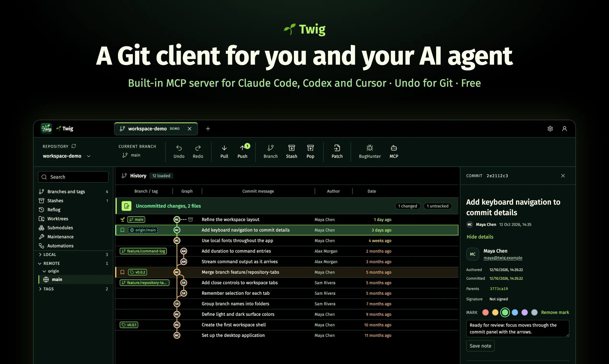This screenshot has height=364, width=609.
Task: Launch BugHunter from the toolbar
Action: tap(369, 152)
